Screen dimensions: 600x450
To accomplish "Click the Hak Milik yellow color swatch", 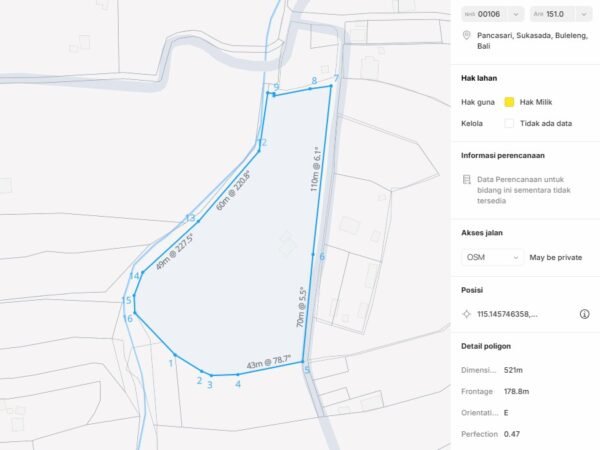I will point(509,102).
